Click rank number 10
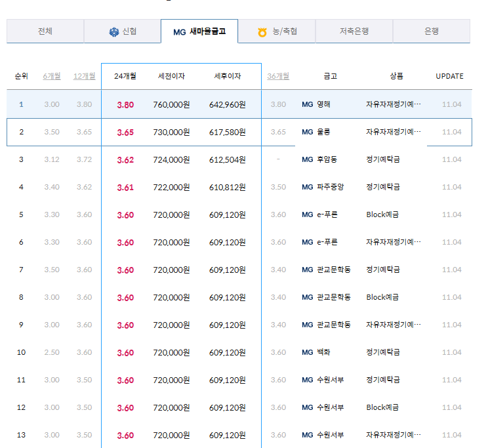The image size is (488, 448). 21,352
